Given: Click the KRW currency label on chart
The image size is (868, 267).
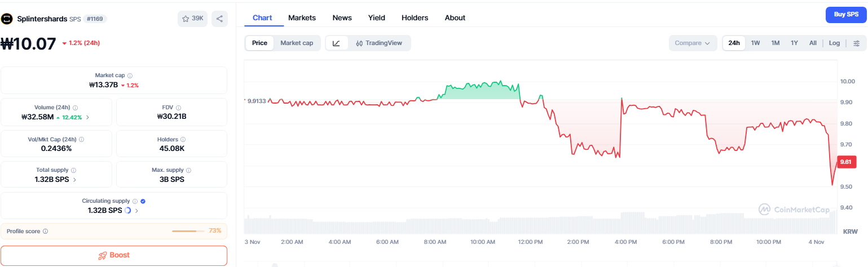Looking at the screenshot, I should [850, 232].
